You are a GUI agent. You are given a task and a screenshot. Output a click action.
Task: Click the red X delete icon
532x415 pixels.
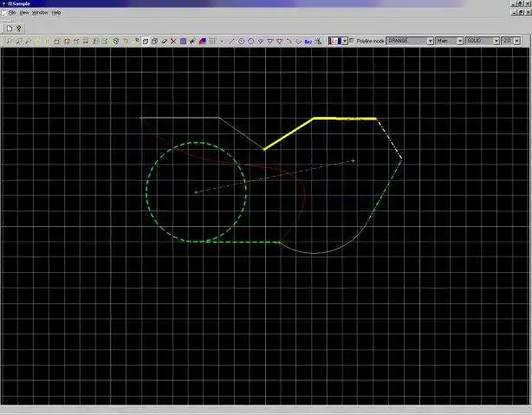[x=173, y=42]
